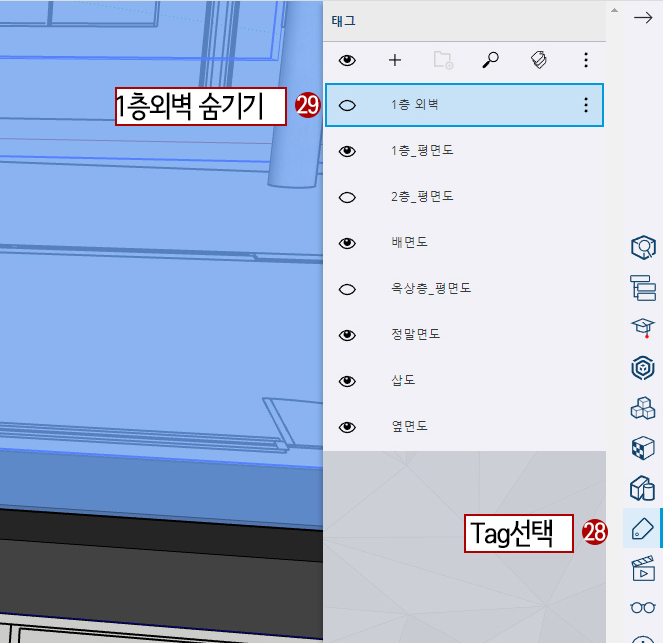Screen dimensions: 663x643
Task: Open options menu for 1층 외벽 tag
Action: 586,105
